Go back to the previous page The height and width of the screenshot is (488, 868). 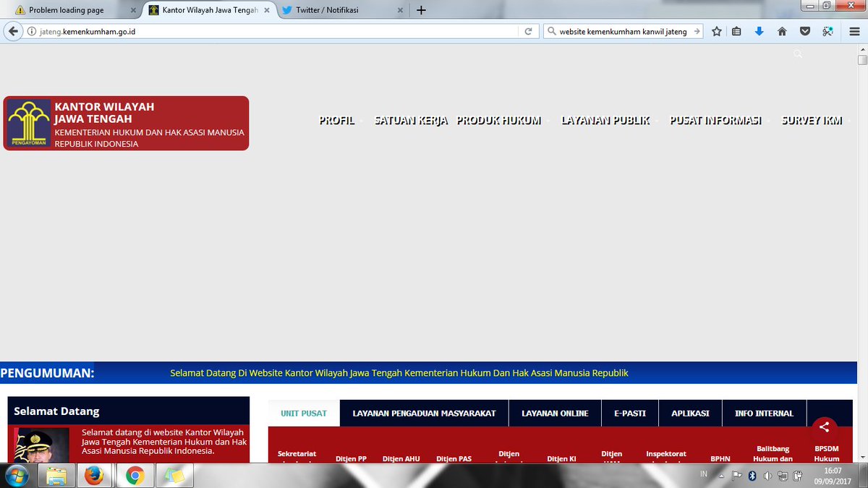click(x=13, y=31)
